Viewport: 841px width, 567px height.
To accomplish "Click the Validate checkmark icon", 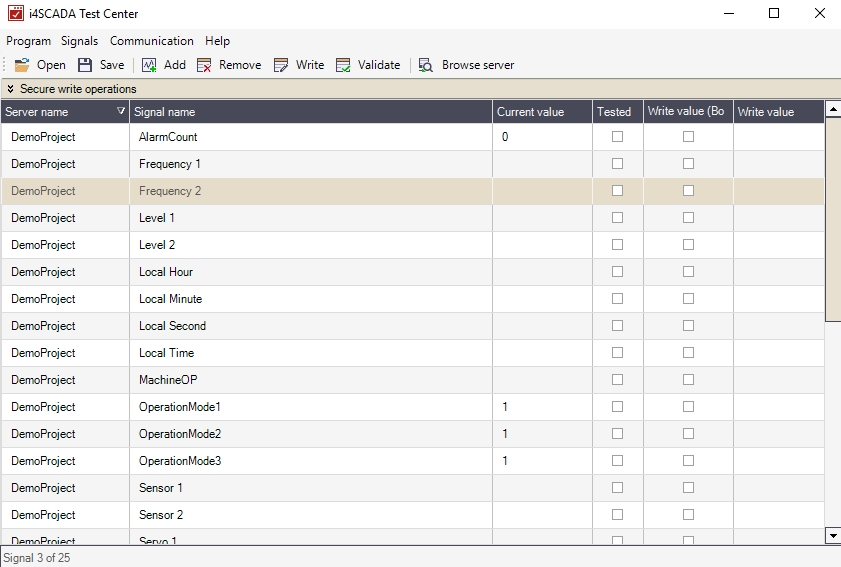I will [343, 65].
